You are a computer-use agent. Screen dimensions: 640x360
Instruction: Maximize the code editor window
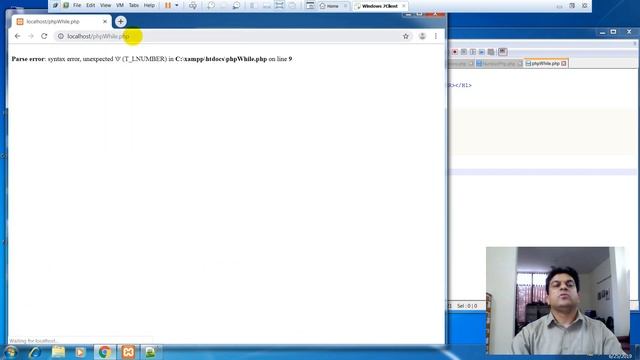coord(613,32)
